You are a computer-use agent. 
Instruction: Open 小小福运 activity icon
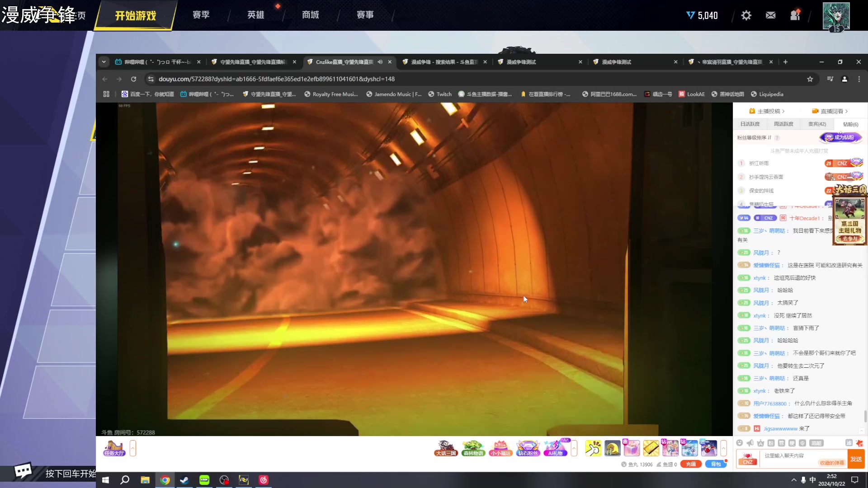coord(500,448)
